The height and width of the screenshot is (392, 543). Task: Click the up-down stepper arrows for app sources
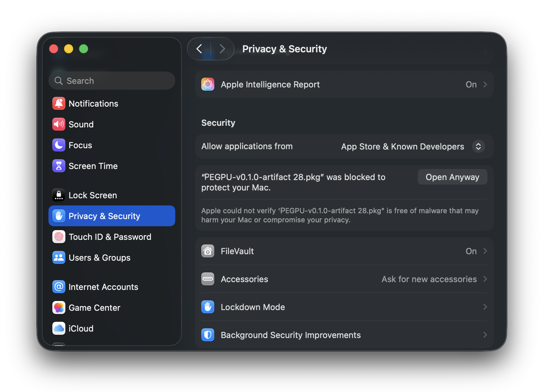(479, 147)
